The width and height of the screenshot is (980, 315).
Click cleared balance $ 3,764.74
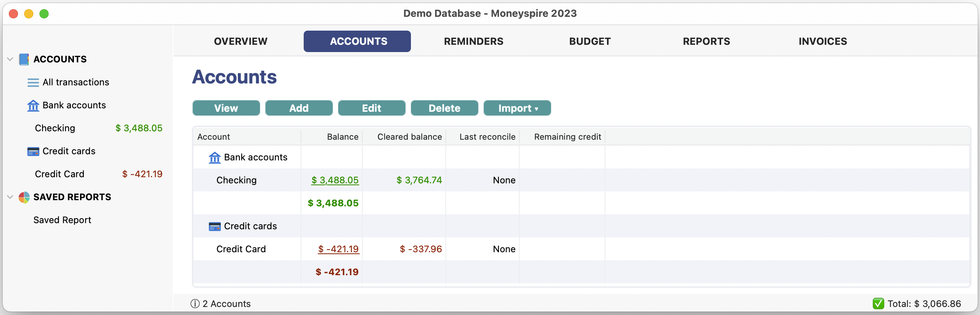pyautogui.click(x=419, y=180)
